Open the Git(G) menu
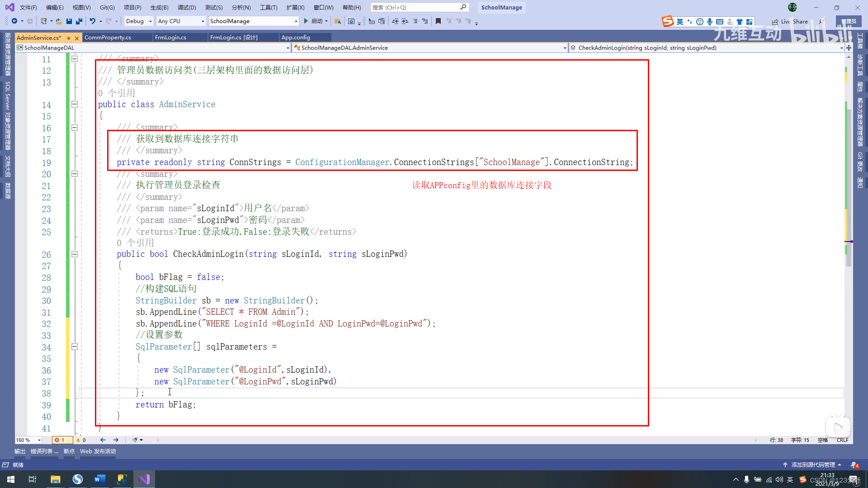Viewport: 868px width, 488px height. (x=107, y=7)
